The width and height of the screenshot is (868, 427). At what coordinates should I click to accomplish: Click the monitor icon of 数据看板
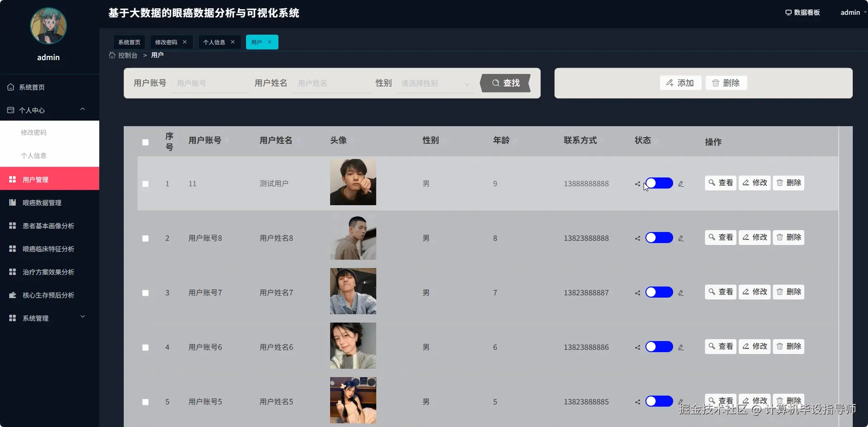tap(789, 12)
